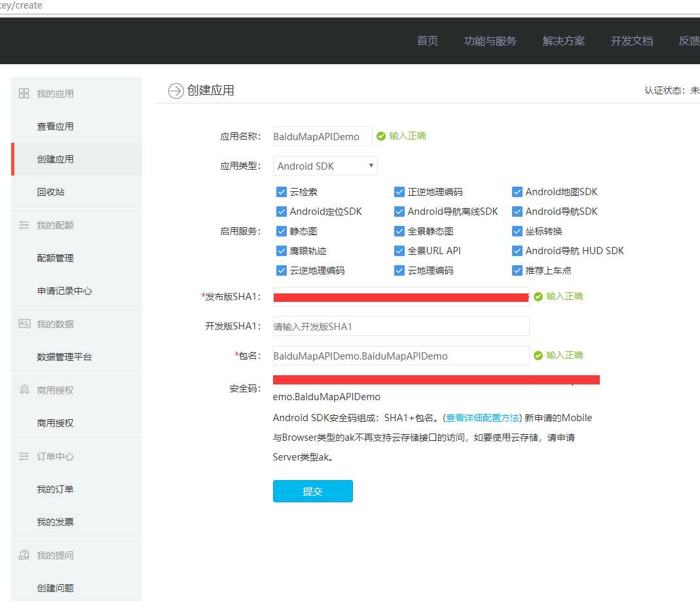Select 查看应用 in the sidebar
Viewport: 700px width, 613px height.
77,126
